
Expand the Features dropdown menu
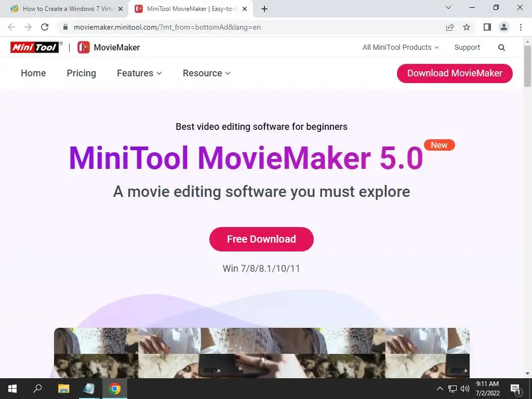[x=139, y=73]
